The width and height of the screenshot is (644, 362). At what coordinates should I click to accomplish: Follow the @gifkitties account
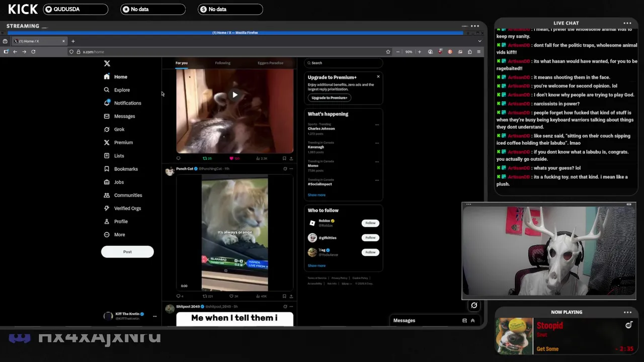click(x=370, y=237)
